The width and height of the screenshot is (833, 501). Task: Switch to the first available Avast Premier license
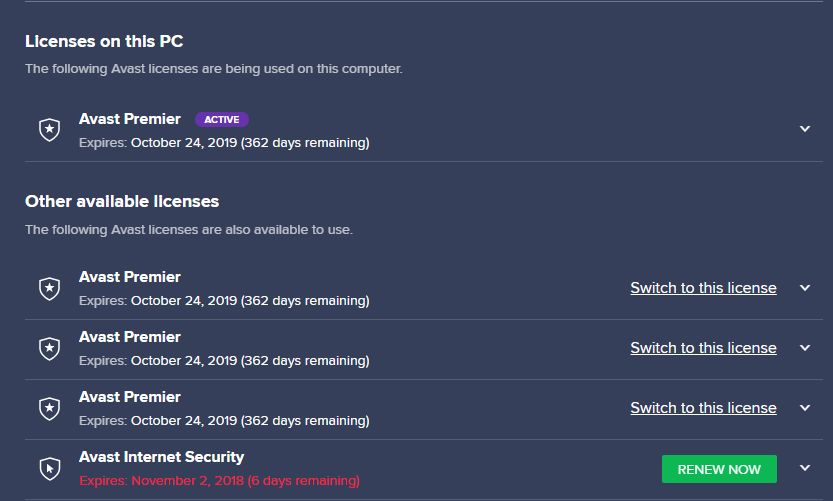(x=703, y=288)
